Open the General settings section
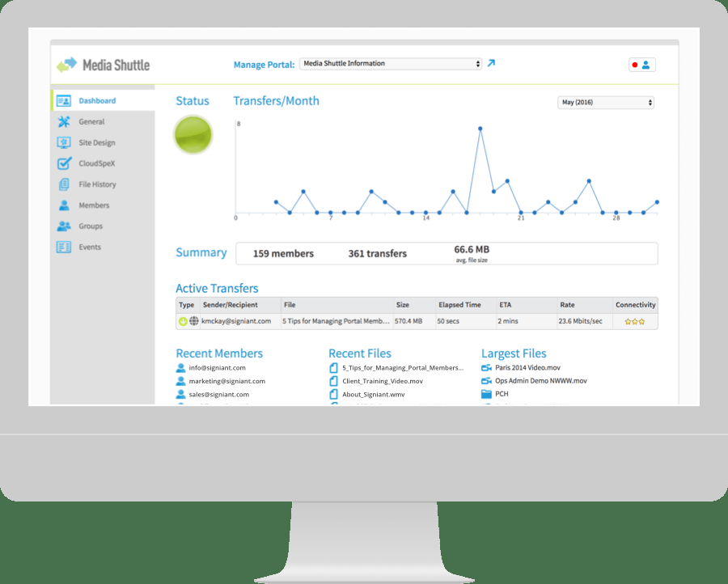This screenshot has width=728, height=584. [91, 121]
